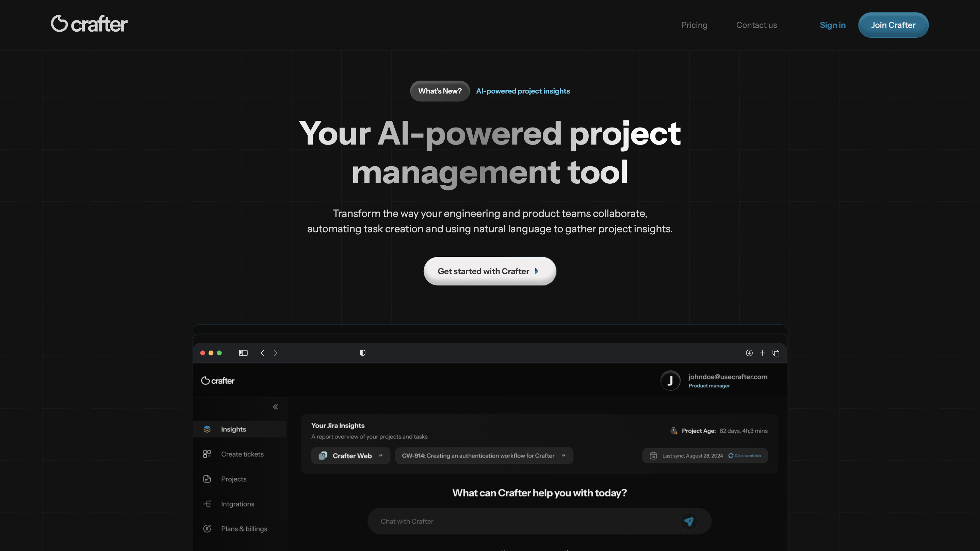Click the sidebar layout toggle icon
This screenshot has height=551, width=980.
pos(243,353)
